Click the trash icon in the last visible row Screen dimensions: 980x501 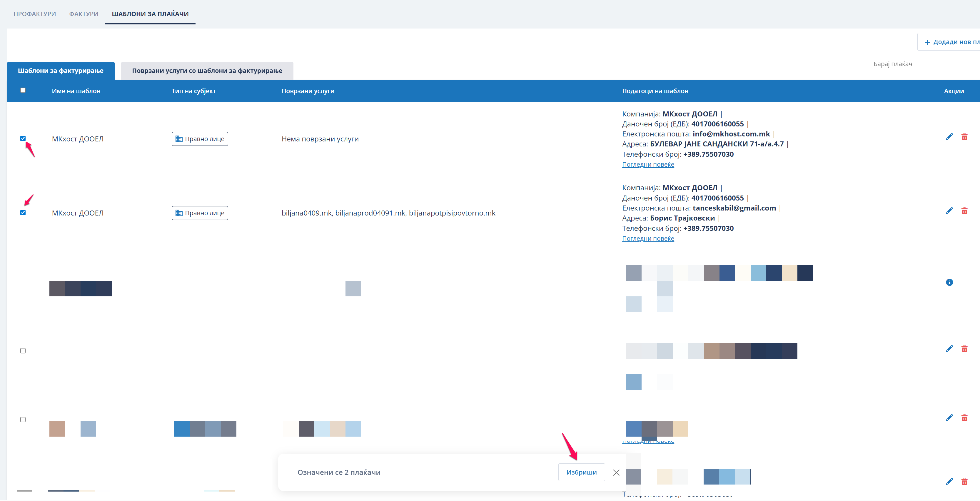tap(964, 482)
